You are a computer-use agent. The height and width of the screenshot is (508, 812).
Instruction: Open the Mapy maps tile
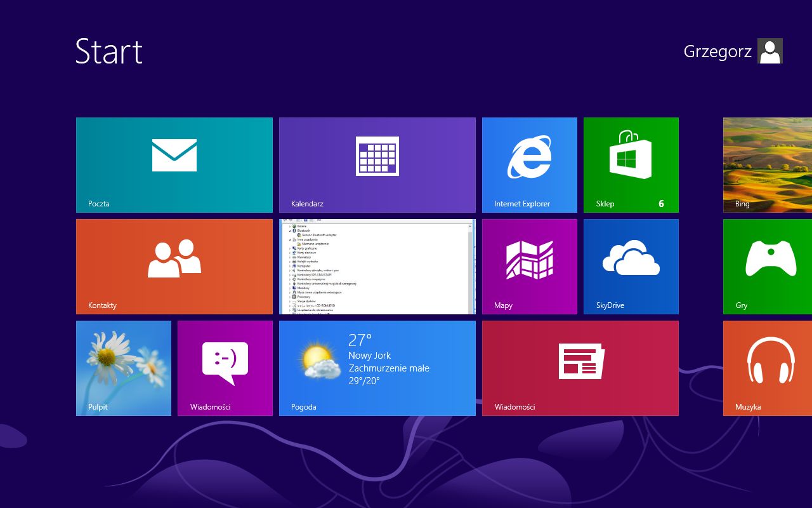(x=530, y=267)
